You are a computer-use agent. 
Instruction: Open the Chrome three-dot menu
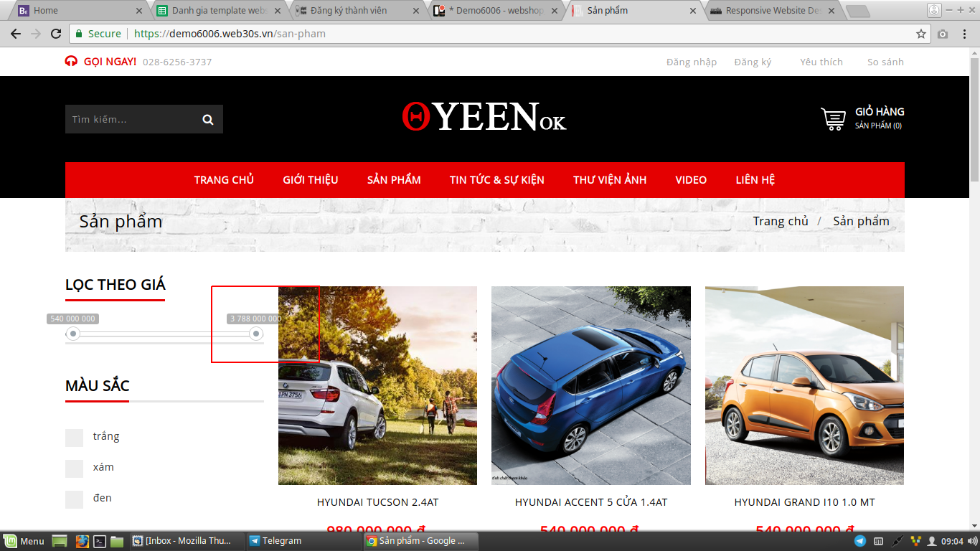[x=964, y=34]
